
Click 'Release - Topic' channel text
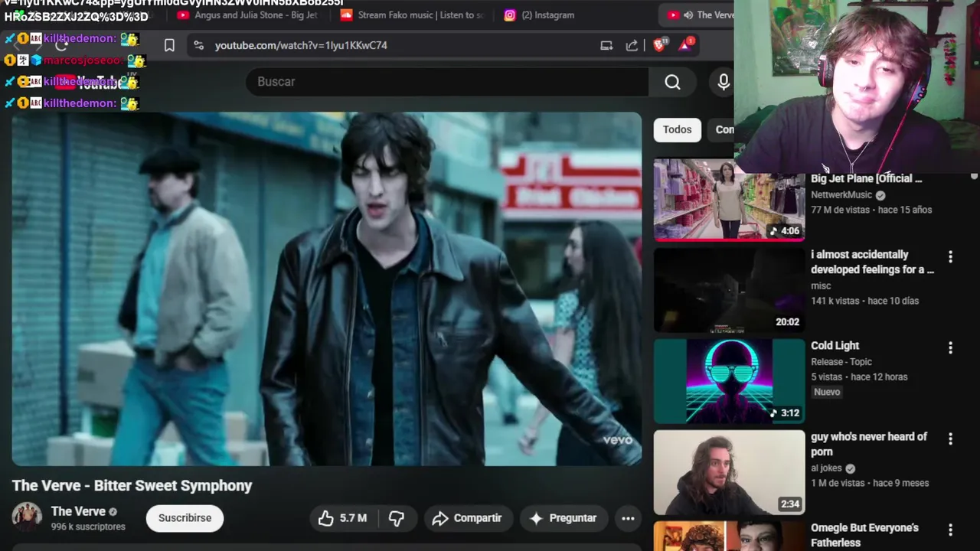[841, 362]
